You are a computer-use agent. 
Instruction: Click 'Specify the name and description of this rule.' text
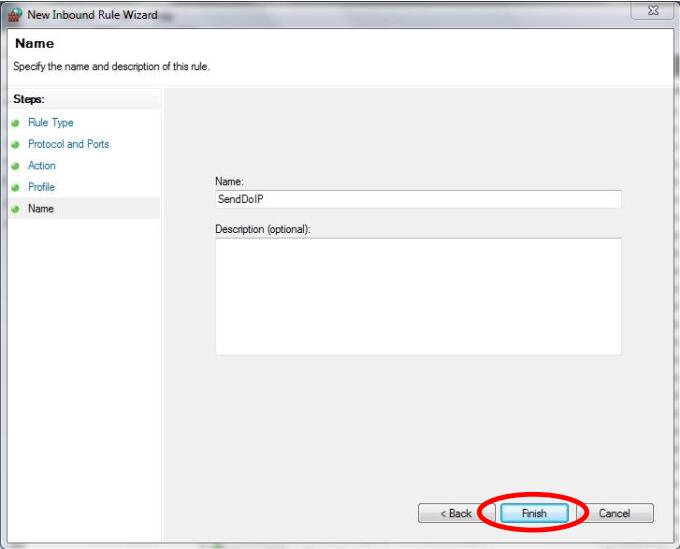[111, 66]
